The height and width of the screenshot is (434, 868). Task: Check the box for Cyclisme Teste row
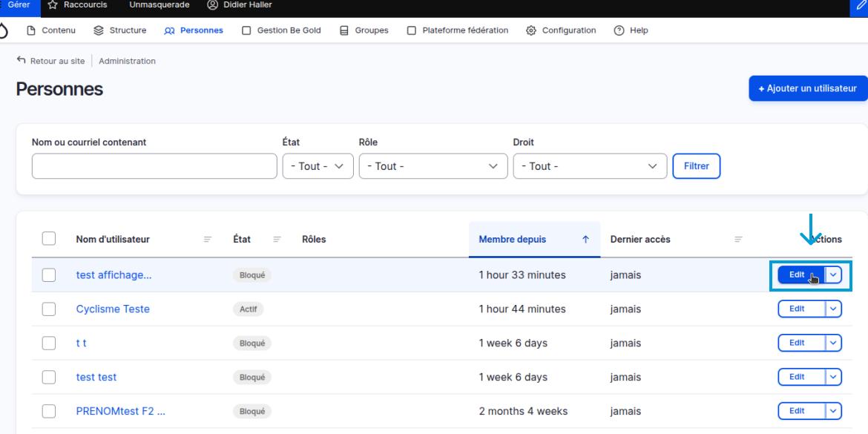point(49,309)
